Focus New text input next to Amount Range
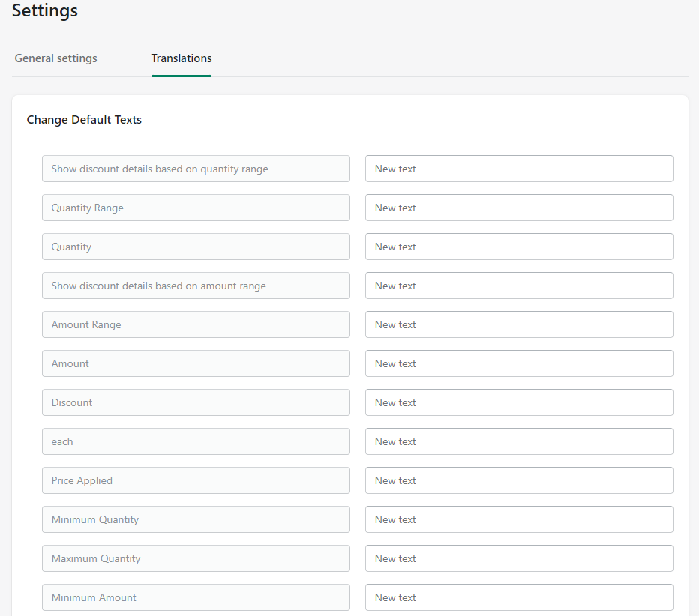Screen dimensions: 699x616 [519, 324]
